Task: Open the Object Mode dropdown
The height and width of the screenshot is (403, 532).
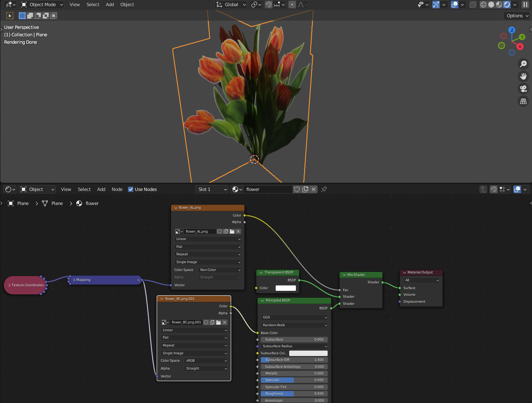Action: point(42,5)
